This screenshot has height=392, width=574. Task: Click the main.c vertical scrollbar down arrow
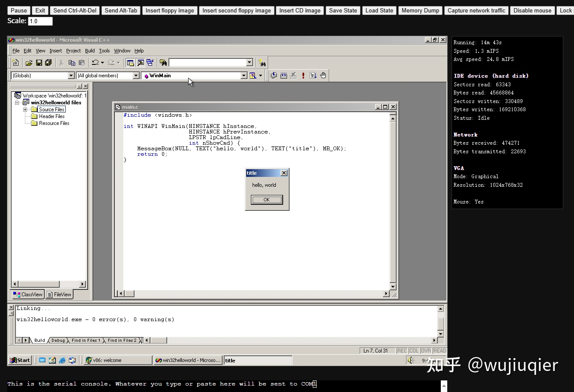point(393,286)
